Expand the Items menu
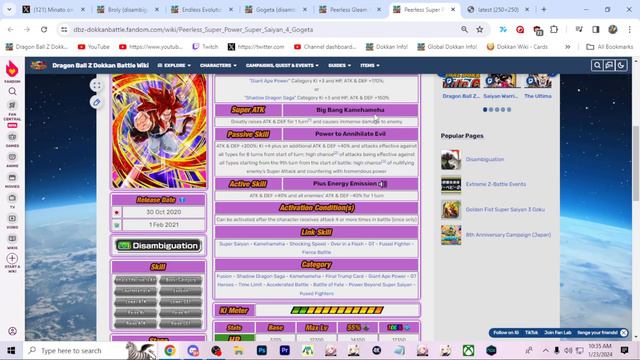Viewport: 640px width, 360px height. pyautogui.click(x=370, y=65)
